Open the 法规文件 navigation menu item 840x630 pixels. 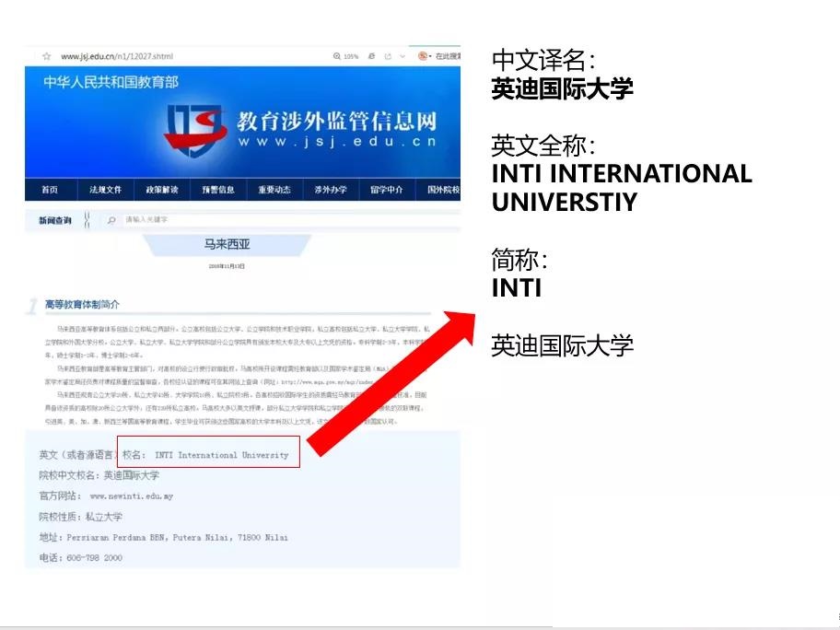106,190
